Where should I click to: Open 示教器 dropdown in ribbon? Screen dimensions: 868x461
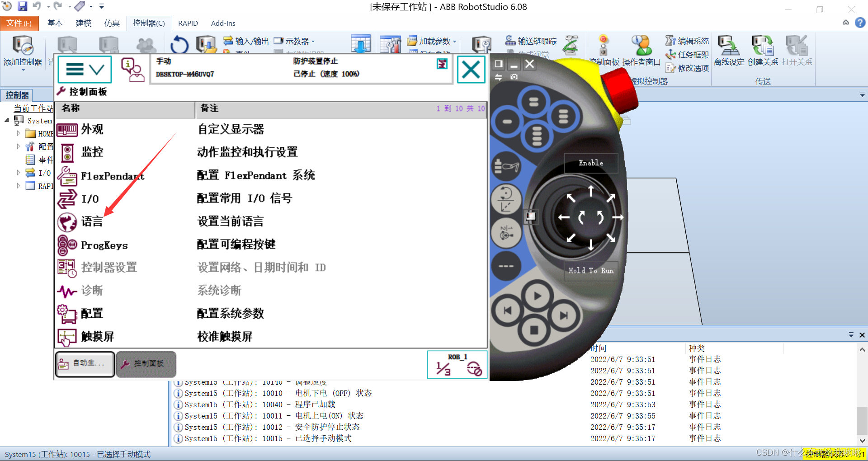pyautogui.click(x=295, y=41)
